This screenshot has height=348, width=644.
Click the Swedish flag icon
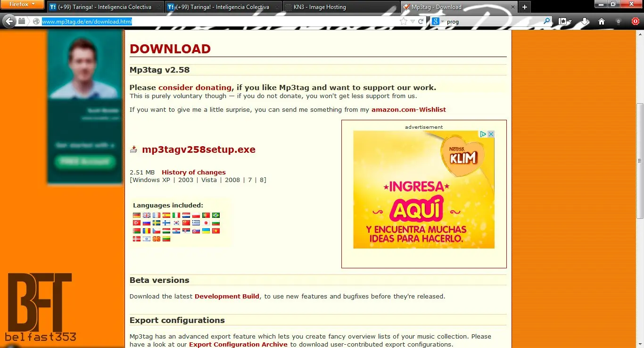coord(157,223)
